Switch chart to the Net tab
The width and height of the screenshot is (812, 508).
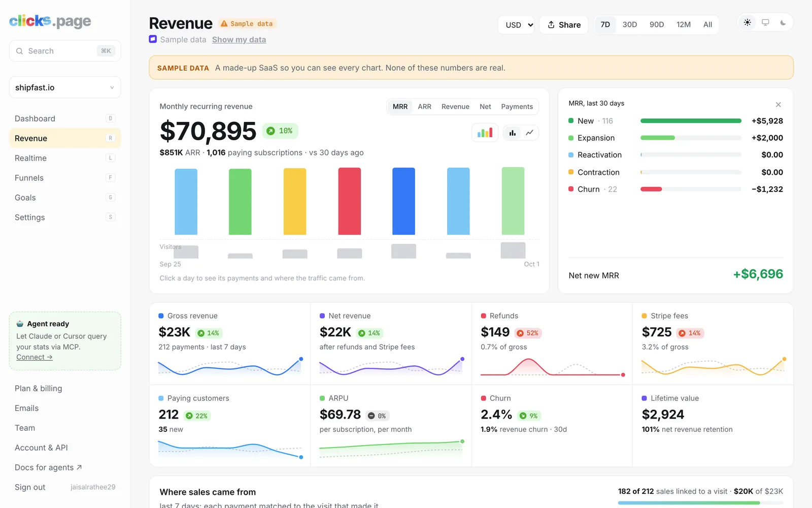pos(485,107)
